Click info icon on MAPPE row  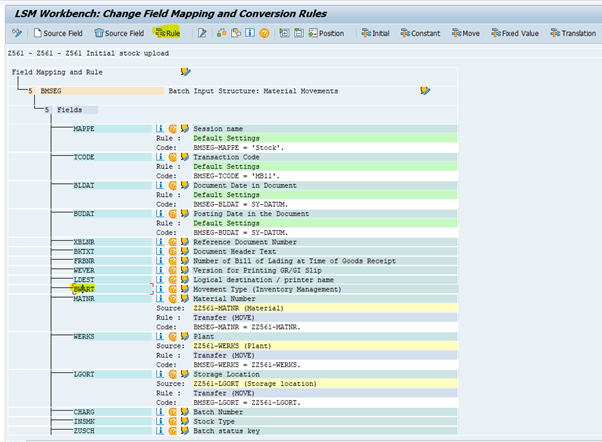click(160, 128)
